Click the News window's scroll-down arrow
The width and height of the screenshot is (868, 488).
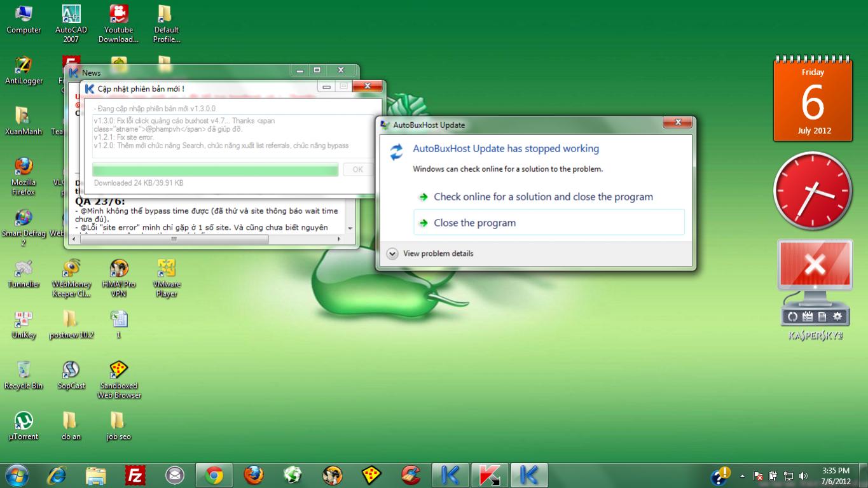(350, 228)
